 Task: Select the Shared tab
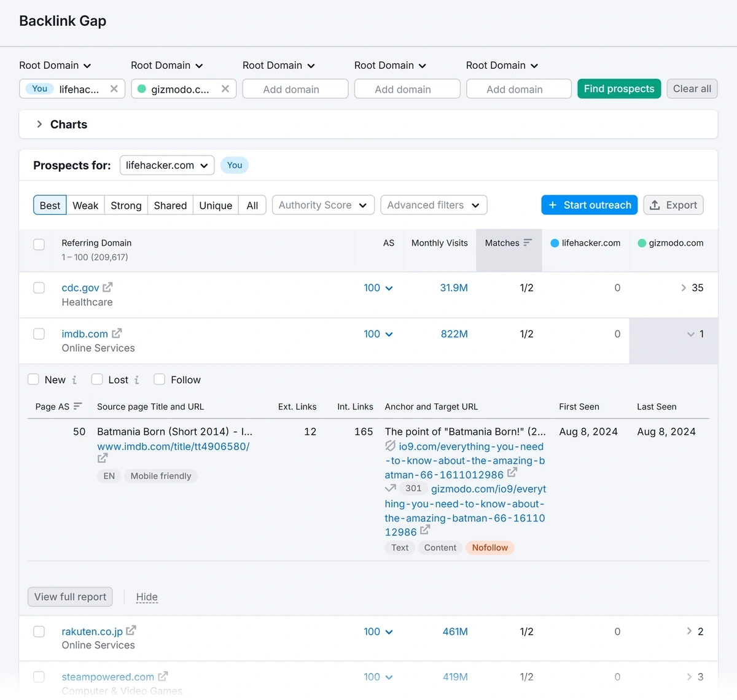(170, 205)
